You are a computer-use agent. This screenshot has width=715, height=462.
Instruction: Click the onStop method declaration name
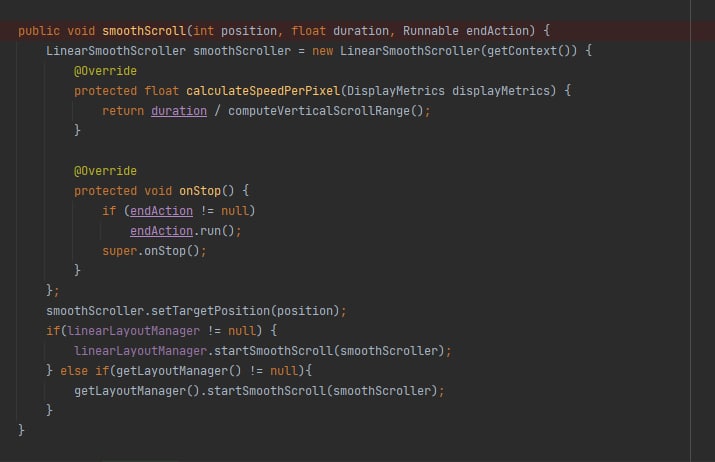click(x=200, y=191)
